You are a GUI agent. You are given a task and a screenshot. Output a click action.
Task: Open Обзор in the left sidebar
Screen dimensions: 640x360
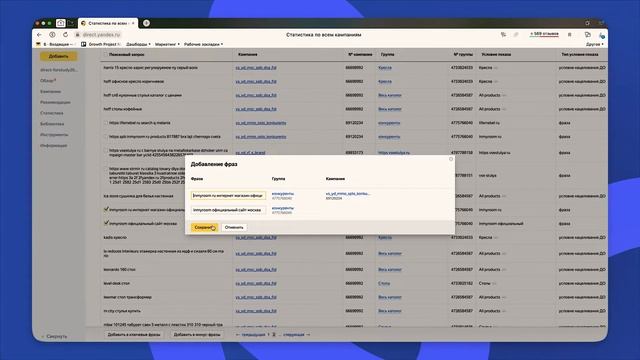[x=48, y=80]
